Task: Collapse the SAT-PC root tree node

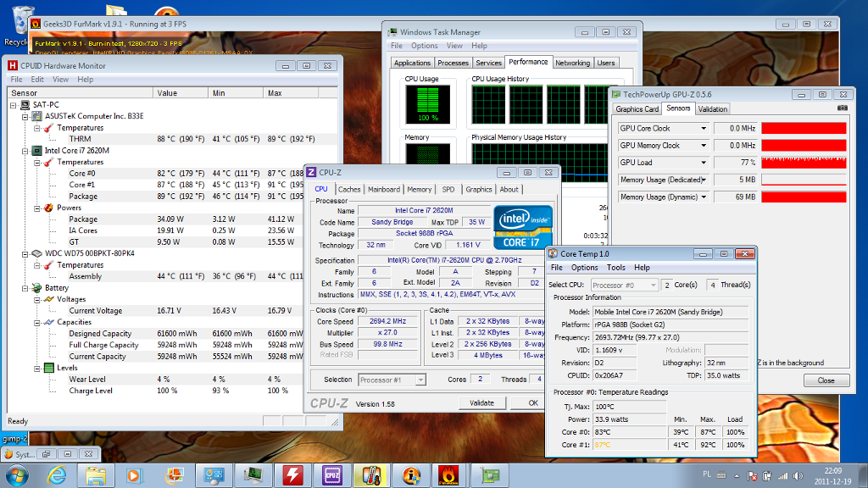Action: (14, 104)
